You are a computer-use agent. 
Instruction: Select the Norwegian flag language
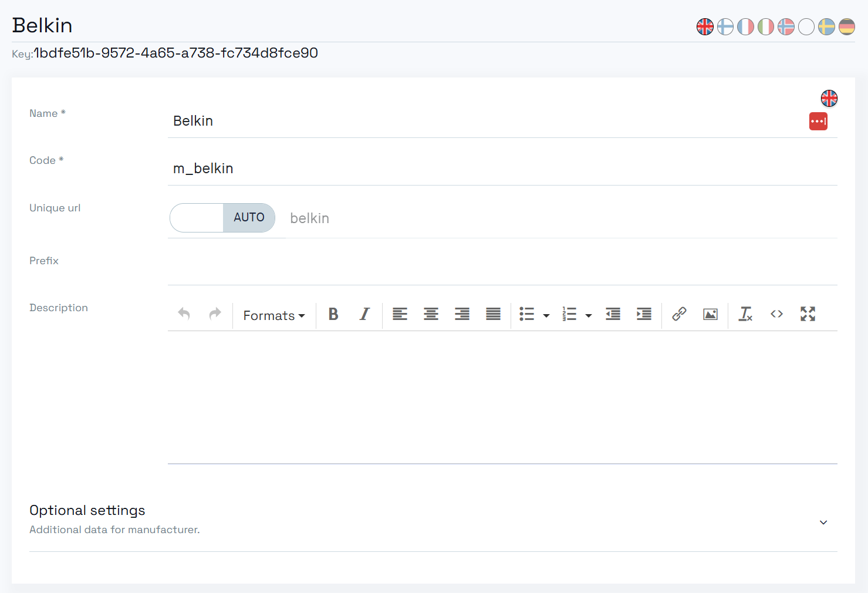coord(786,26)
